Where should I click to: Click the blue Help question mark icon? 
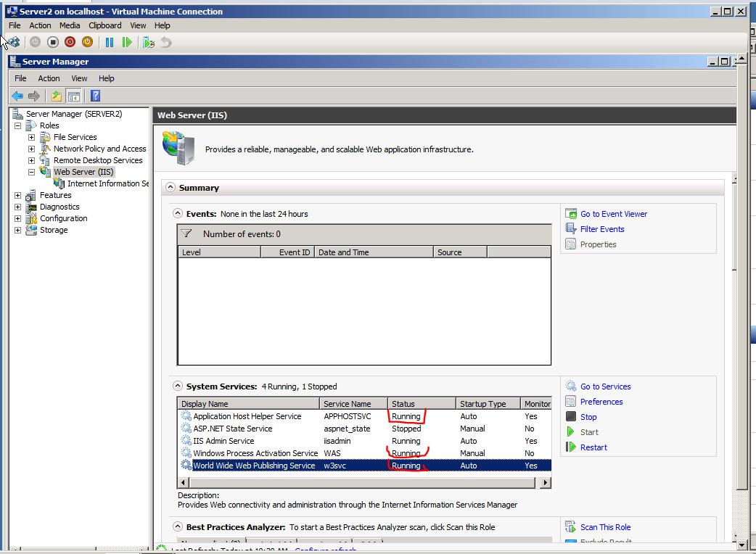tap(96, 96)
